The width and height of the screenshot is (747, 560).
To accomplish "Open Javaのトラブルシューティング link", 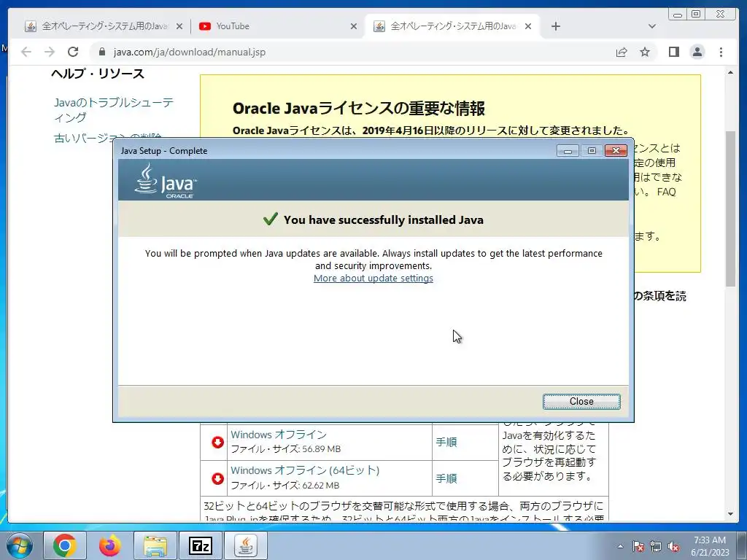I will click(x=113, y=110).
